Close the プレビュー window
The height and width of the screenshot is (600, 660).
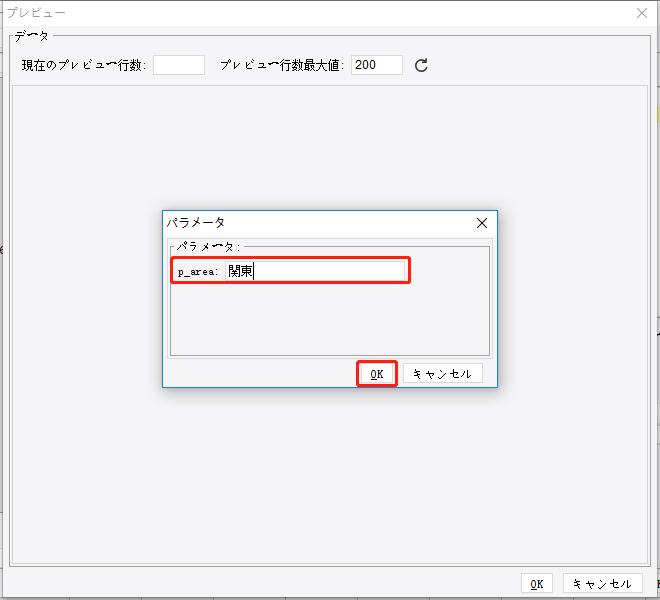click(x=641, y=13)
